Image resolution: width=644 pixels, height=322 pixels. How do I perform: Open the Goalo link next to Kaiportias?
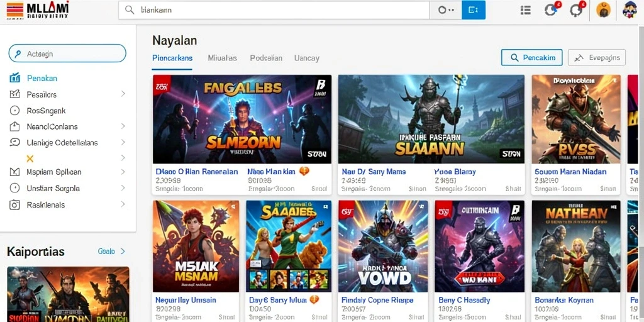111,251
